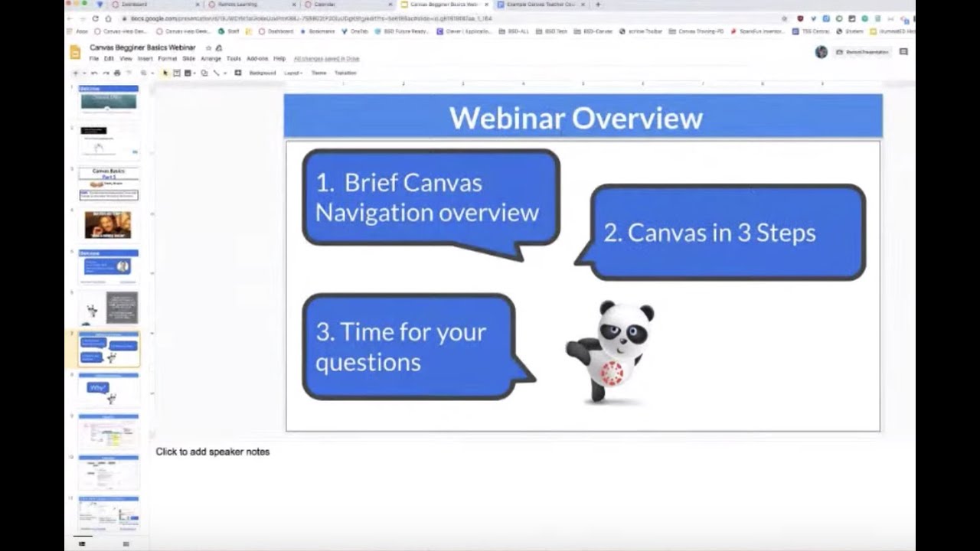Open the View menu

click(x=126, y=58)
